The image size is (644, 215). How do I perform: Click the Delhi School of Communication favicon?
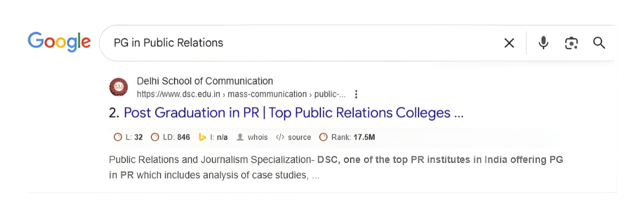119,88
